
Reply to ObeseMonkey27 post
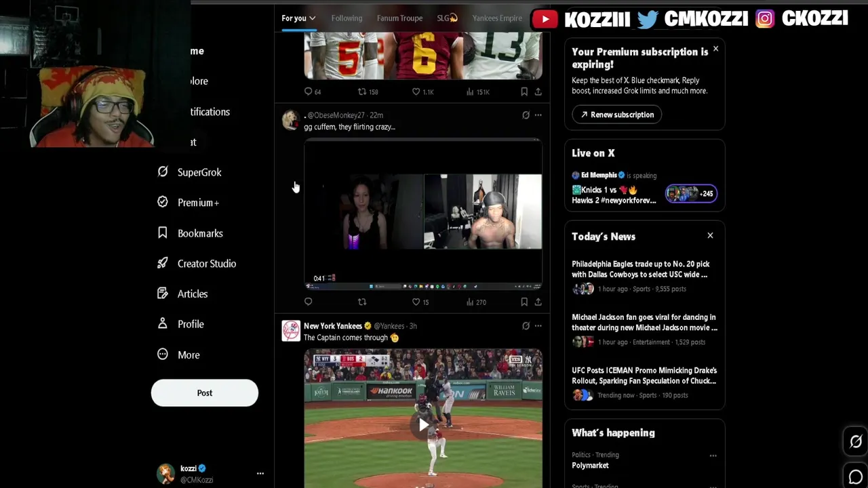click(x=309, y=302)
